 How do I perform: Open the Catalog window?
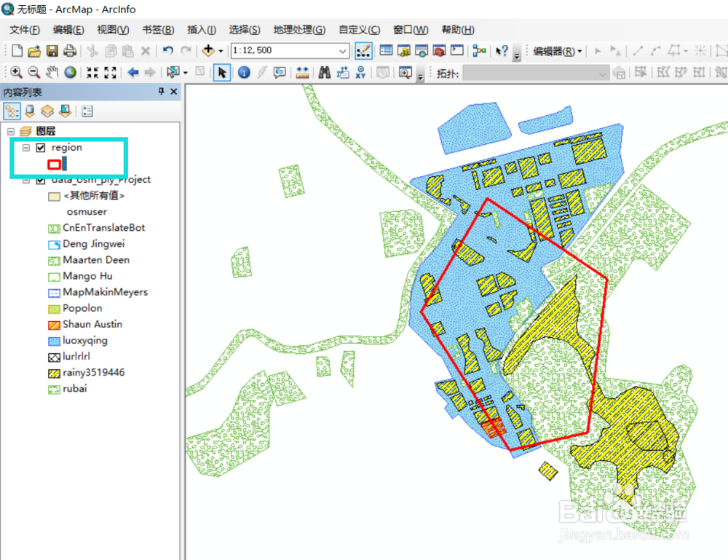click(404, 51)
